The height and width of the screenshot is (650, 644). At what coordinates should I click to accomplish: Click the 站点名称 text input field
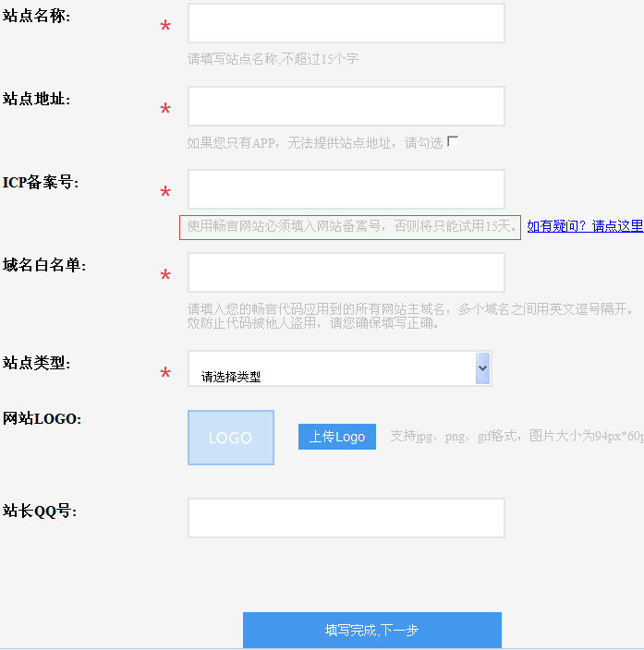(x=346, y=23)
